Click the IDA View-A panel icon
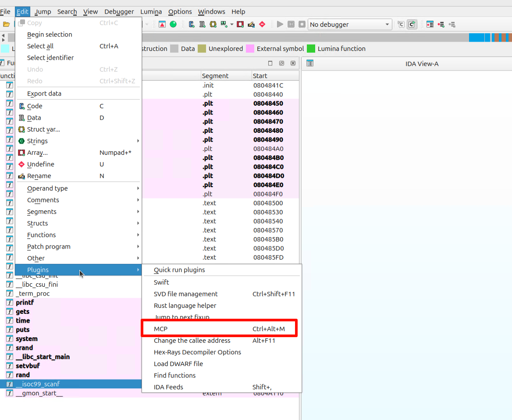This screenshot has height=420, width=512. tap(310, 64)
